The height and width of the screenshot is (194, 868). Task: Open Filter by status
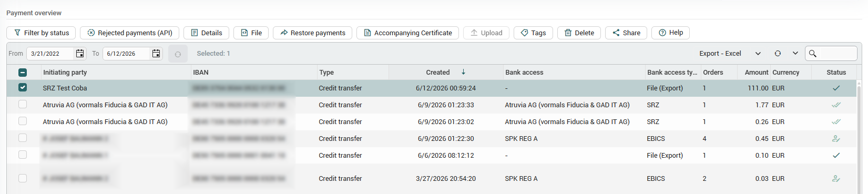point(41,33)
